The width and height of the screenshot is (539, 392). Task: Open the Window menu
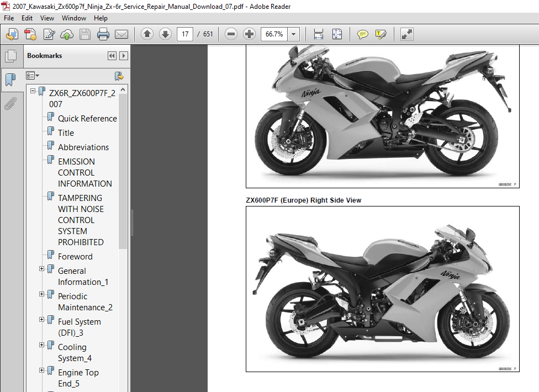point(74,18)
